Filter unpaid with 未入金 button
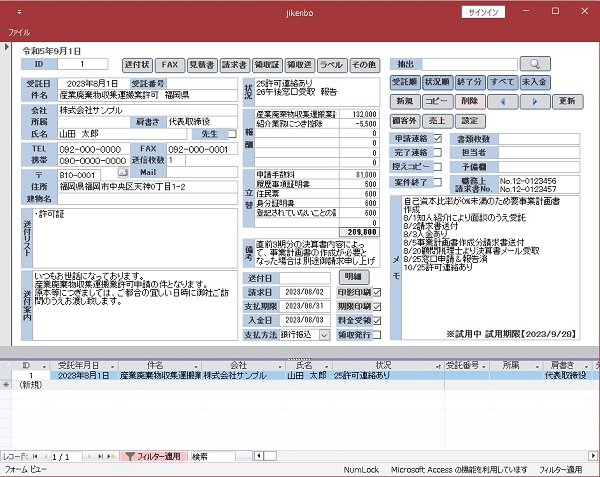This screenshot has width=600, height=477. pyautogui.click(x=535, y=82)
